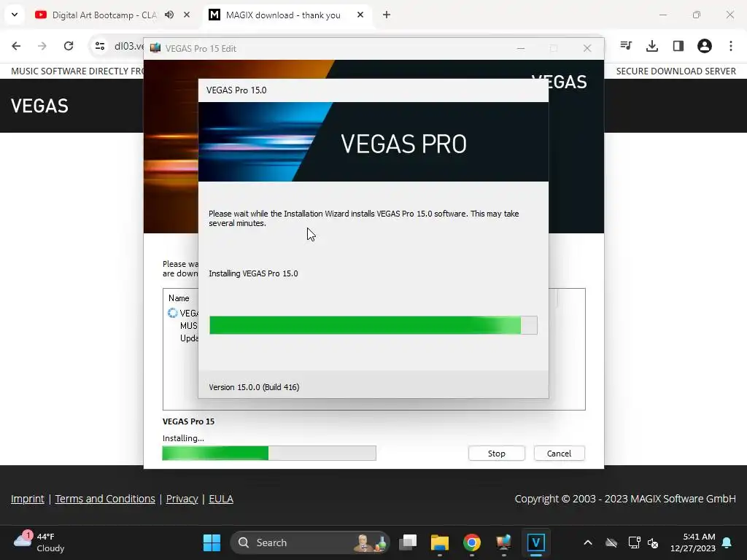Open the VEGAS V icon in the taskbar

pyautogui.click(x=536, y=542)
